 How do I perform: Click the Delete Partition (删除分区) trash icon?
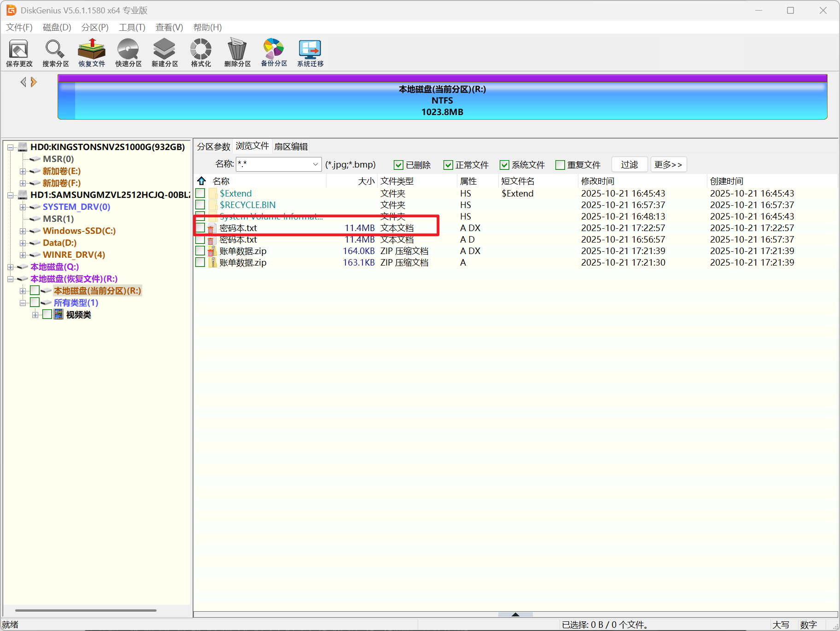coord(237,53)
